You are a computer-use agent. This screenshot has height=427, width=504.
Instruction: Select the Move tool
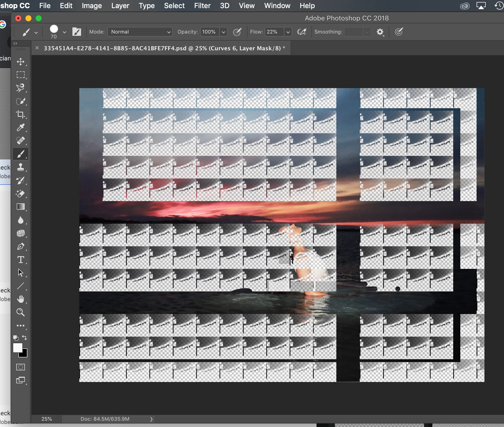point(21,62)
